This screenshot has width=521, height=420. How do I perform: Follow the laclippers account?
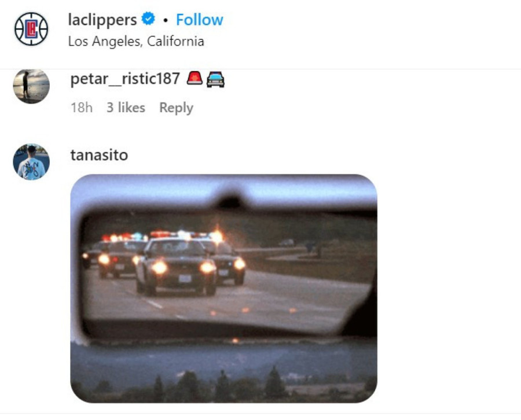click(x=199, y=20)
